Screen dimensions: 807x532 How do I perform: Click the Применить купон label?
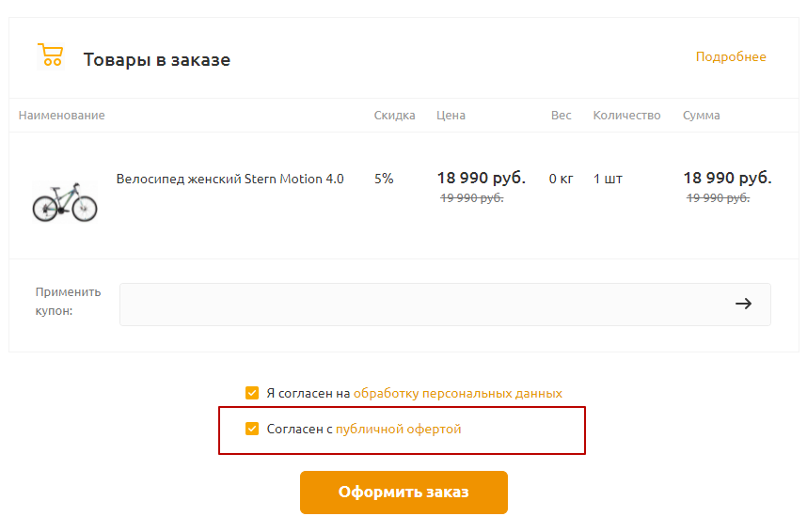click(68, 302)
